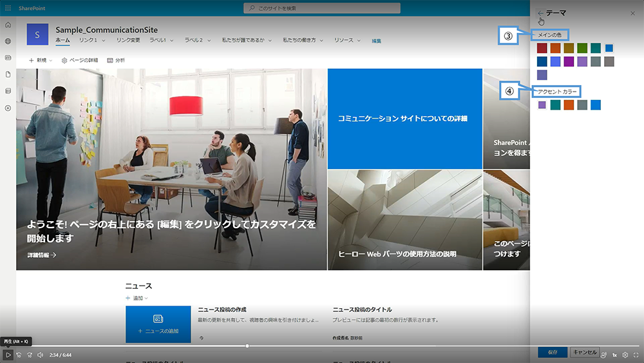Select the magenta-purple main color swatch

click(x=569, y=61)
